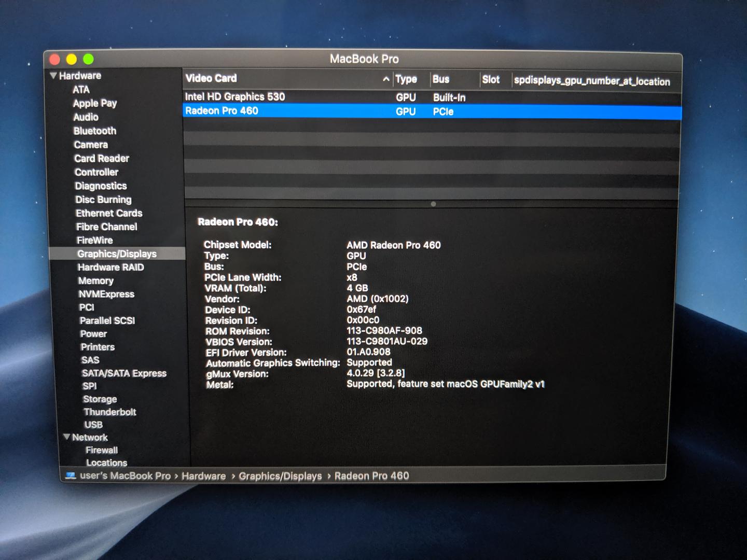Viewport: 747px width, 560px height.
Task: Open the Camera hardware entry
Action: tap(91, 145)
